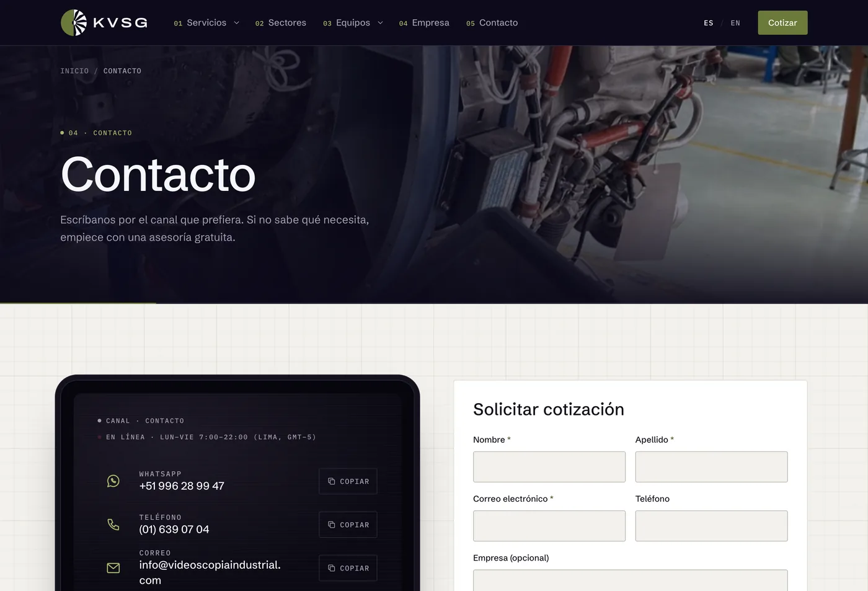Go to Contacto in navigation bar
The width and height of the screenshot is (868, 591).
(492, 23)
